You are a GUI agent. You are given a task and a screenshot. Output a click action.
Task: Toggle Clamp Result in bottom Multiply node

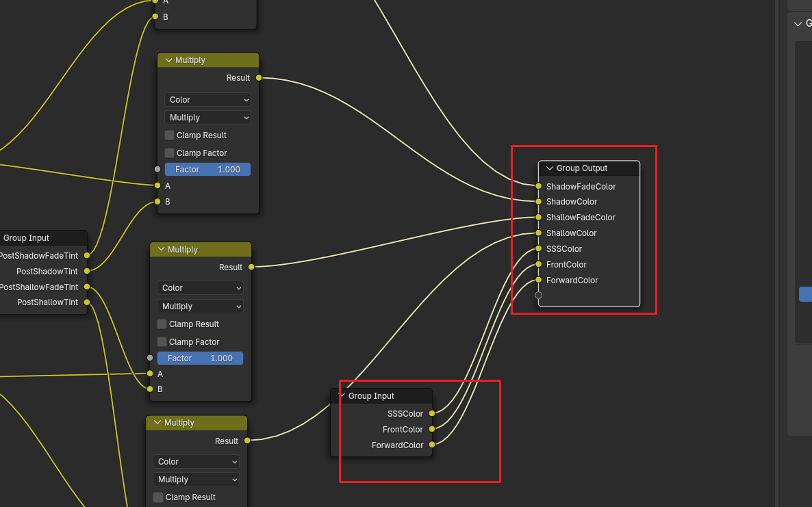pos(158,497)
